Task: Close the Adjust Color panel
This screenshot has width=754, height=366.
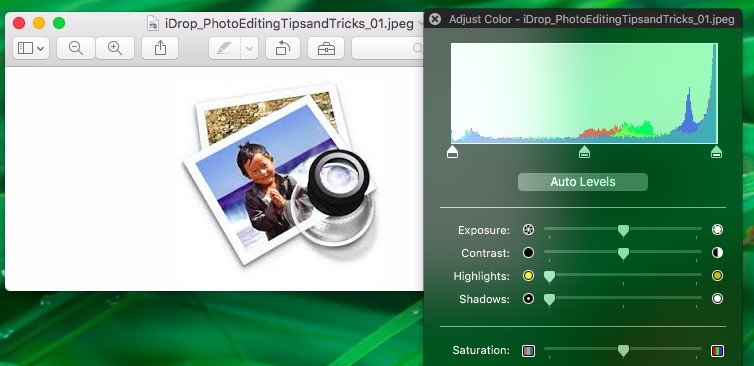Action: 435,19
